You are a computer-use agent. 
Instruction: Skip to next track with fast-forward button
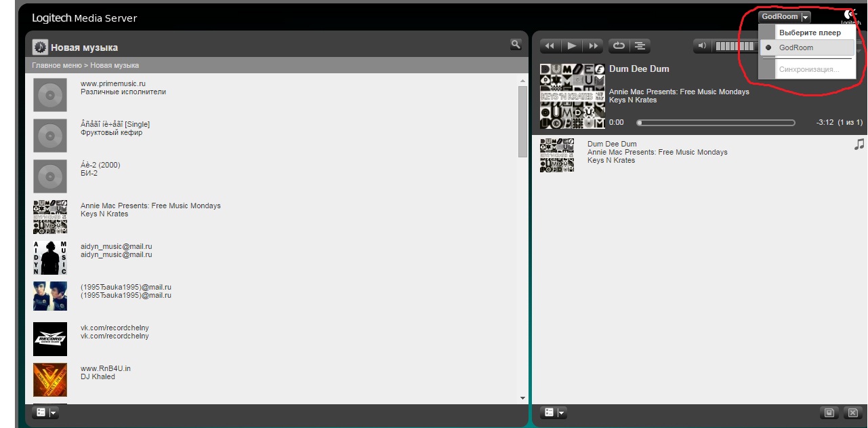point(594,46)
